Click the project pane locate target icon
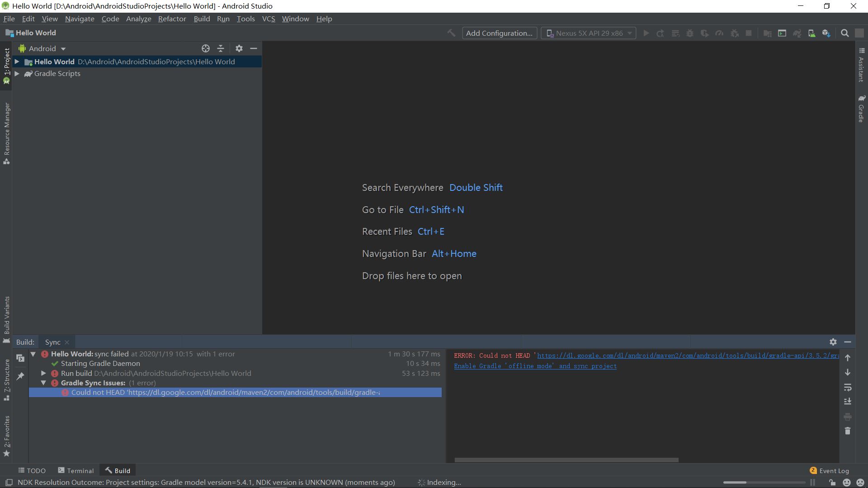The height and width of the screenshot is (488, 868). click(x=206, y=48)
